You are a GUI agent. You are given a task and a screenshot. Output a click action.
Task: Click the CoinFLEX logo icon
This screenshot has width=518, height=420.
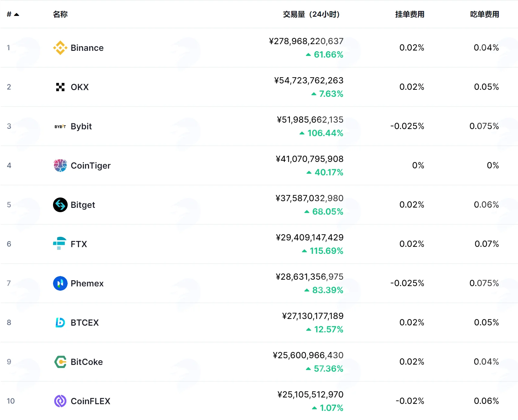coord(60,401)
